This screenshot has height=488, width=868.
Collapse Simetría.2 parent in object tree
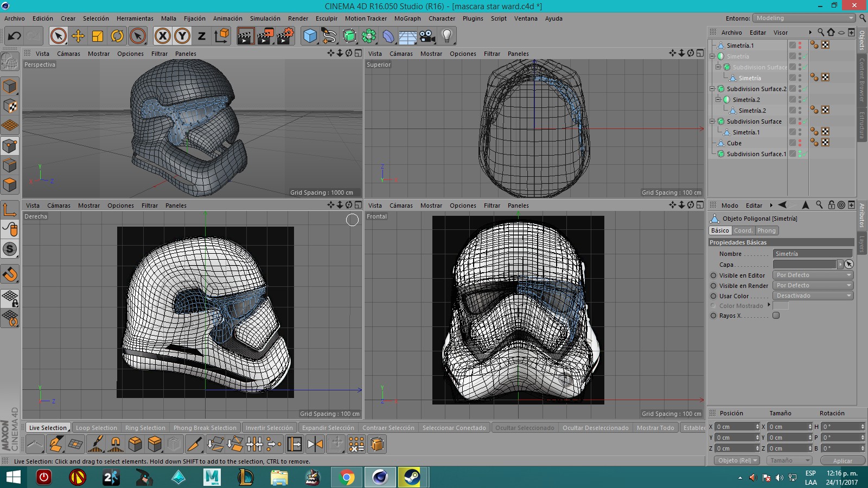click(718, 99)
